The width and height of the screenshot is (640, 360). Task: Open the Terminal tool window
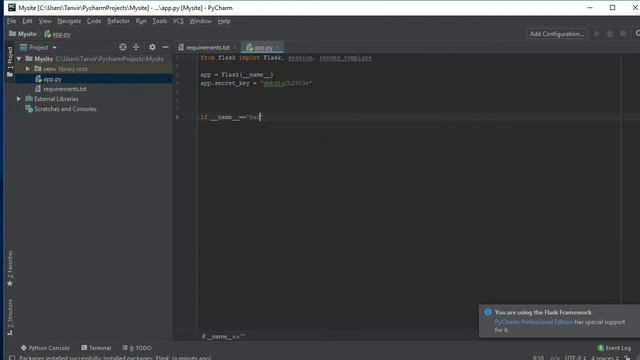tap(96, 348)
